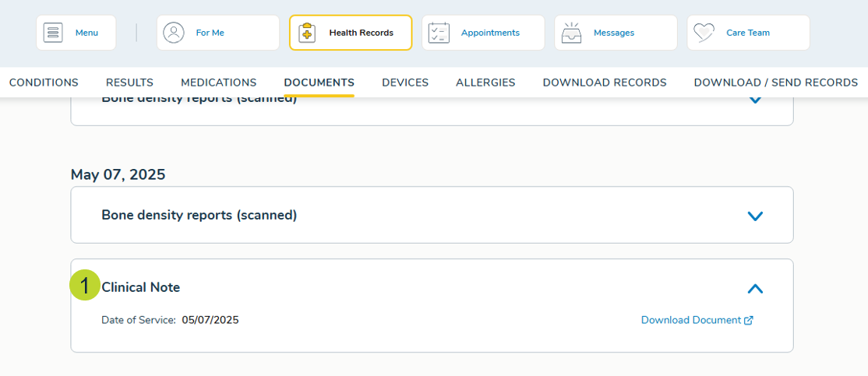Screen dimensions: 868x376
Task: Go to the Results tab
Action: [x=129, y=83]
